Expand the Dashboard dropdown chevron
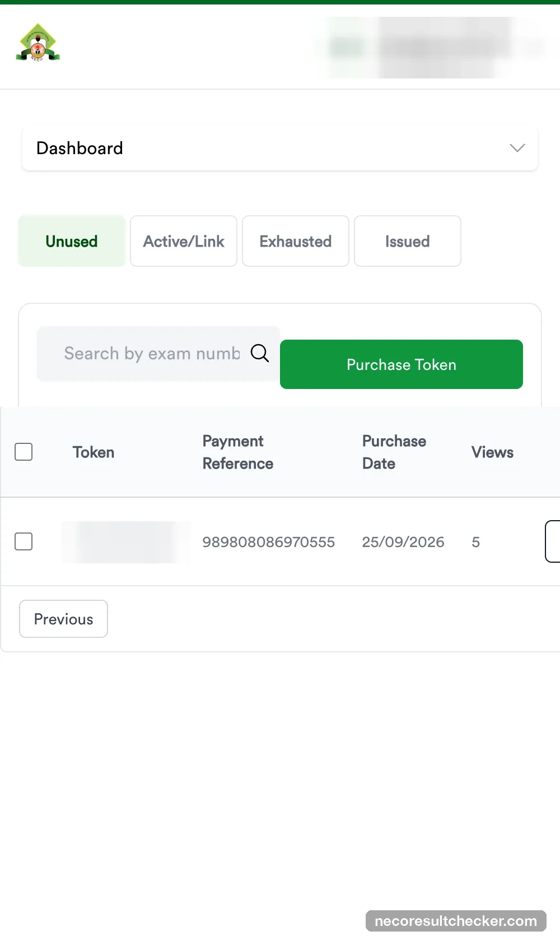This screenshot has height=945, width=560. point(517,148)
